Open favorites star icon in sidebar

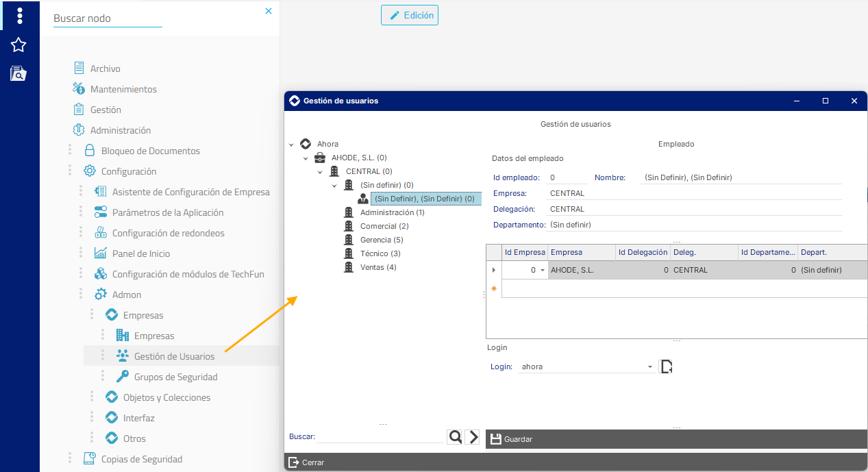click(x=18, y=45)
